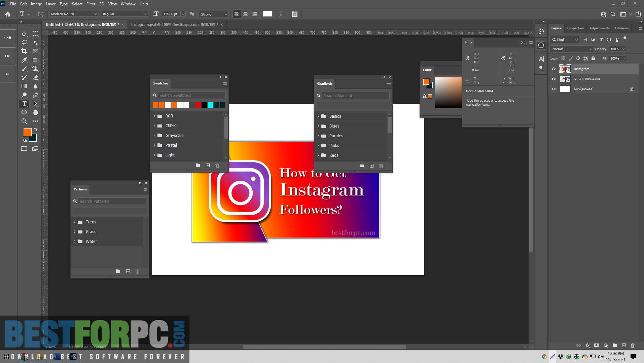644x363 pixels.
Task: Click the text color swatch in options bar
Action: click(x=267, y=14)
